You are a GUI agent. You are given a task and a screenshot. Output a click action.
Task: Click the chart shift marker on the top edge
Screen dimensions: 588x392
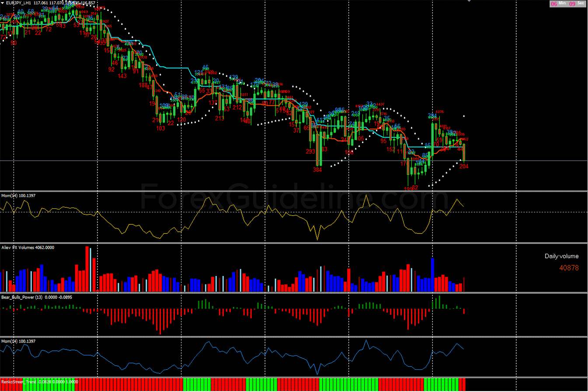coord(469,1)
